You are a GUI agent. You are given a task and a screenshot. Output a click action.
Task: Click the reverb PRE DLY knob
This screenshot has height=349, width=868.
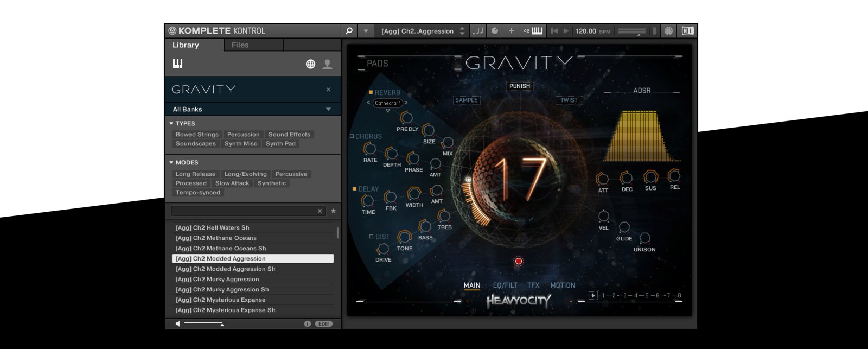click(406, 117)
